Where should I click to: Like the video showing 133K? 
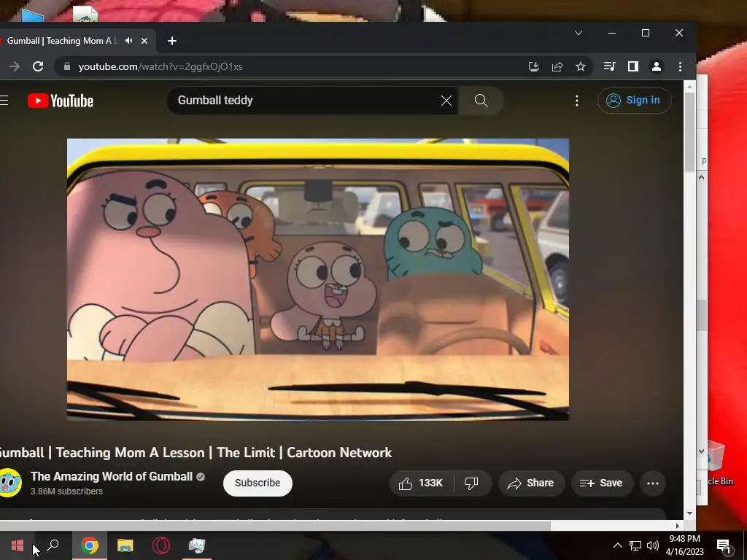(421, 483)
